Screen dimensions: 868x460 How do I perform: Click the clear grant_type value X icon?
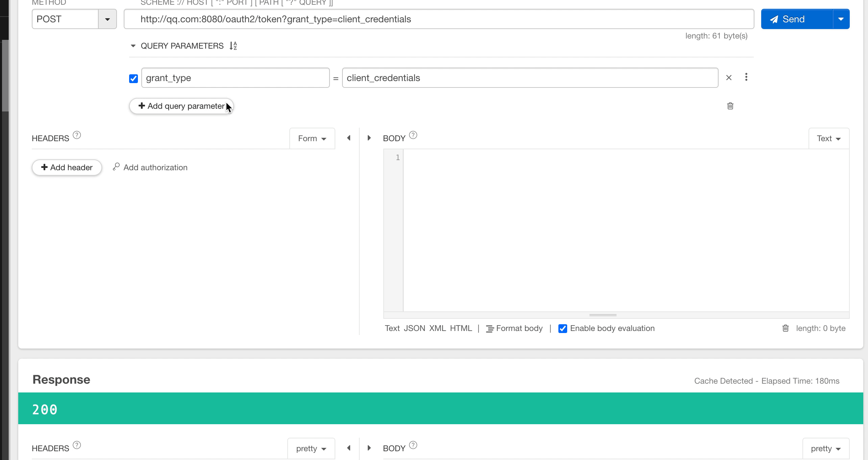pos(729,77)
